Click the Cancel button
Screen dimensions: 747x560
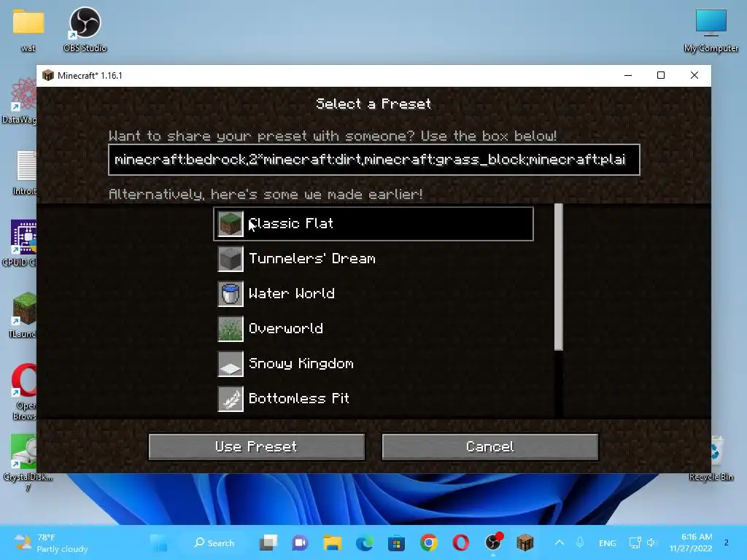(489, 447)
